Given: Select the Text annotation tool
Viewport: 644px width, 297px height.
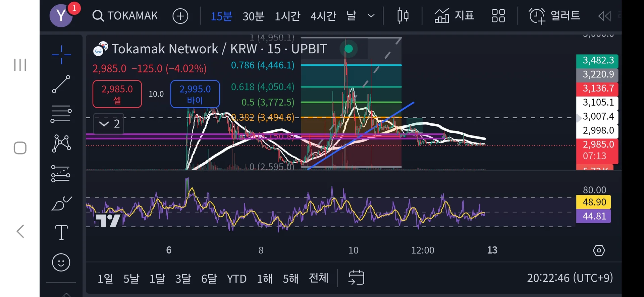Looking at the screenshot, I should pos(61,232).
